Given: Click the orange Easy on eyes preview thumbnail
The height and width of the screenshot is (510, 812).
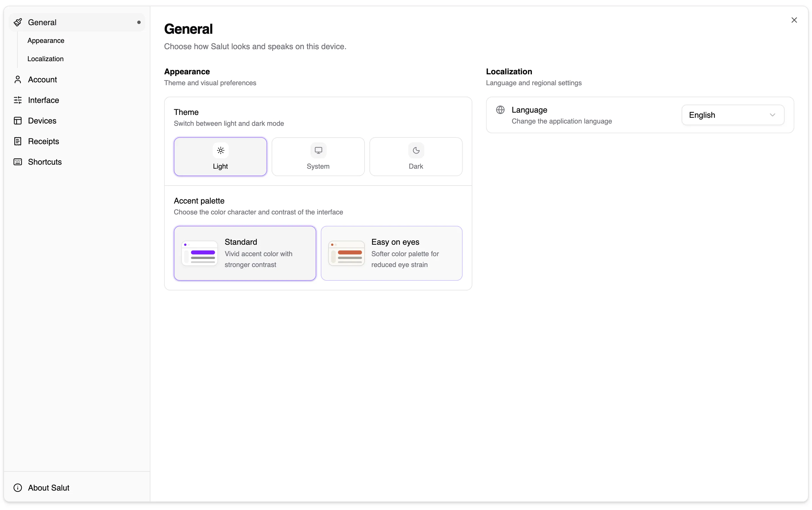Looking at the screenshot, I should point(346,253).
